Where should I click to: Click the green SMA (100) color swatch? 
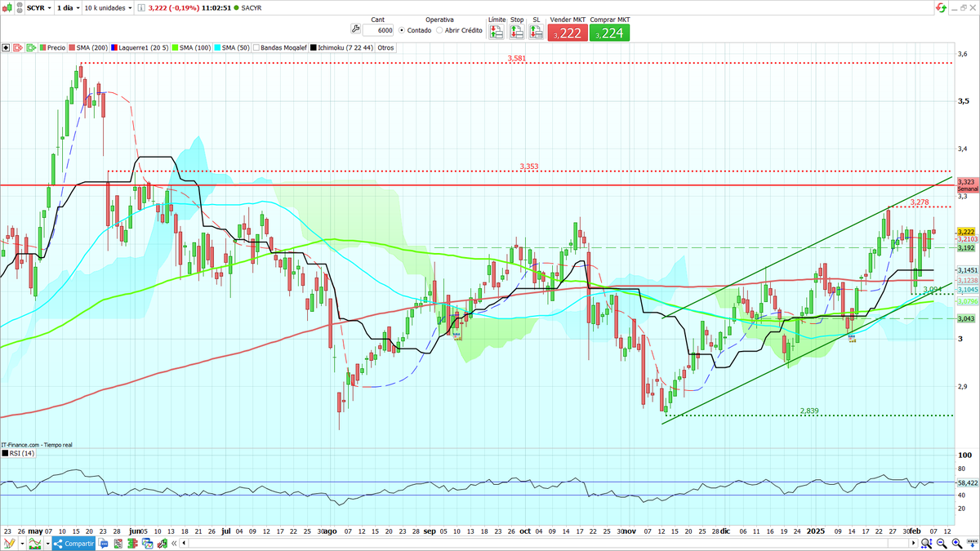pyautogui.click(x=176, y=47)
